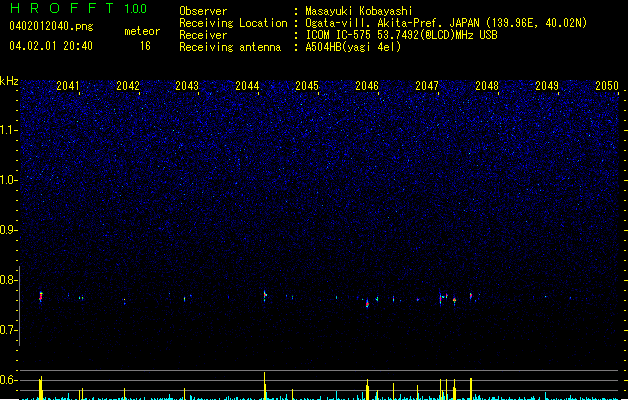
Task: Click the meteor echo just before 2041
Action: pos(41,296)
